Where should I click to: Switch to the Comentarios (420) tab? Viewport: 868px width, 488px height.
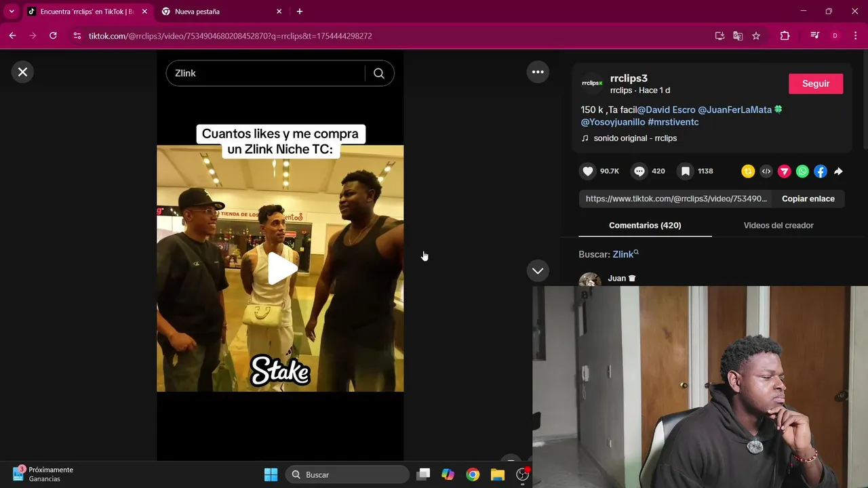(x=645, y=225)
